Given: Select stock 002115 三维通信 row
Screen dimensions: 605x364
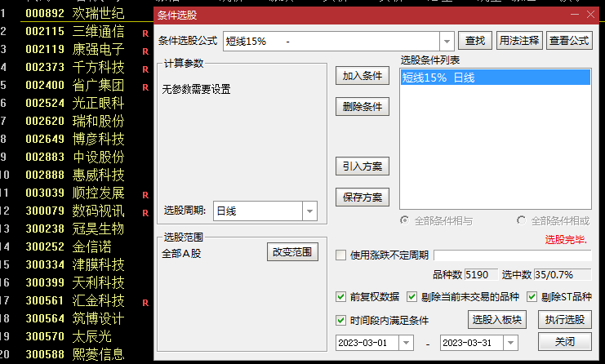Looking at the screenshot, I should point(75,31).
